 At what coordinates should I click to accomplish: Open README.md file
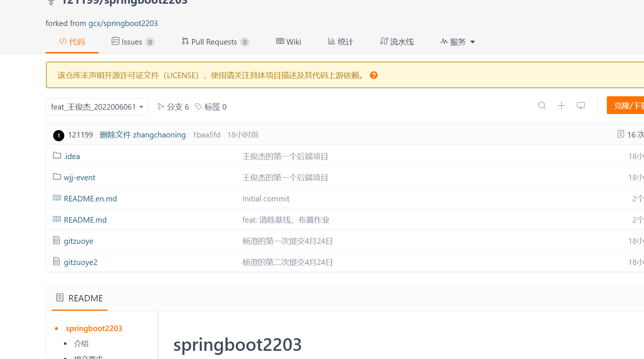(x=85, y=220)
